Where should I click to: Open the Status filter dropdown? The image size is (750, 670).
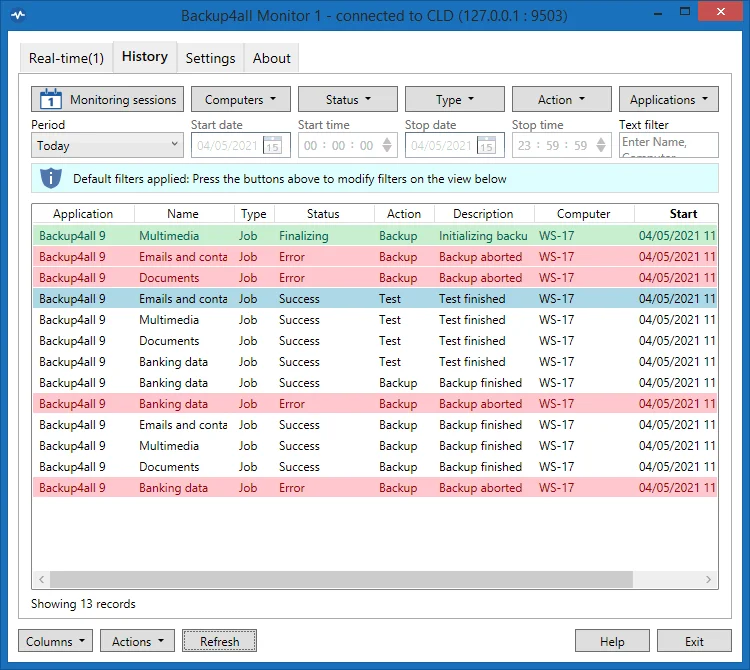click(348, 100)
